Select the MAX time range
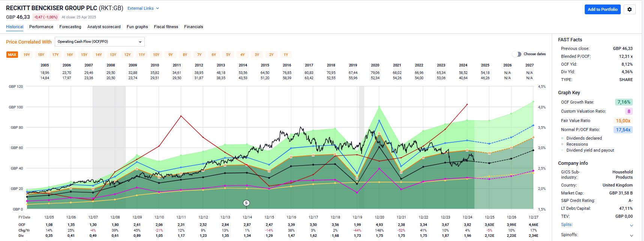 pos(12,55)
